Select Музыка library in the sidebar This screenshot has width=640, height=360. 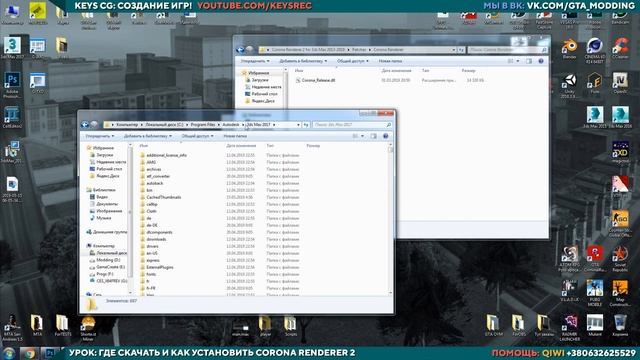pos(104,218)
